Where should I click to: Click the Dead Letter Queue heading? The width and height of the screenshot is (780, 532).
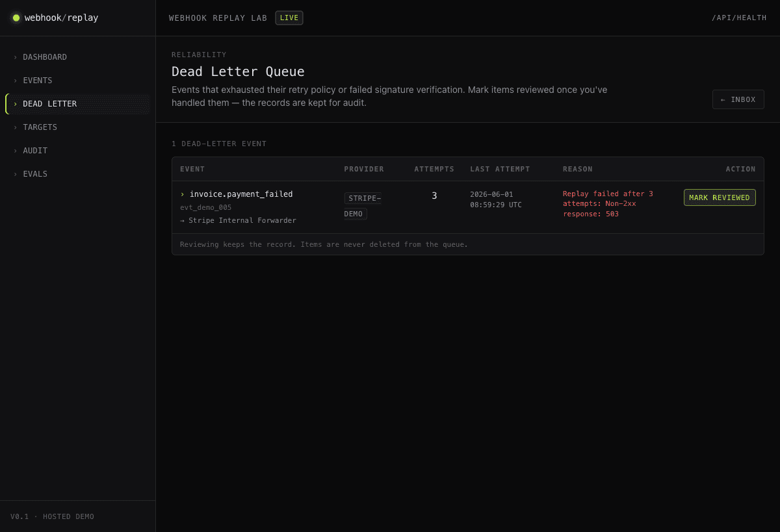tap(238, 71)
